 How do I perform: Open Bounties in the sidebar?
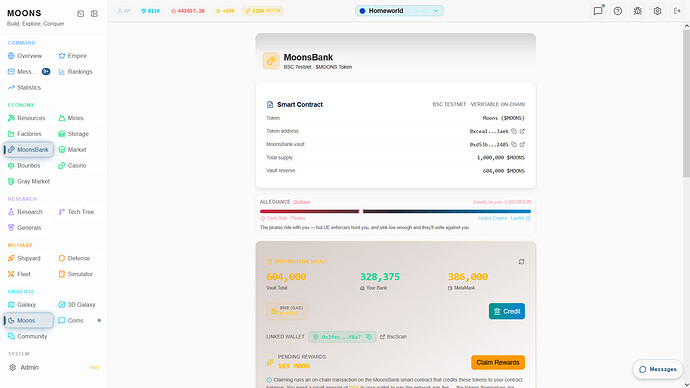click(x=24, y=165)
